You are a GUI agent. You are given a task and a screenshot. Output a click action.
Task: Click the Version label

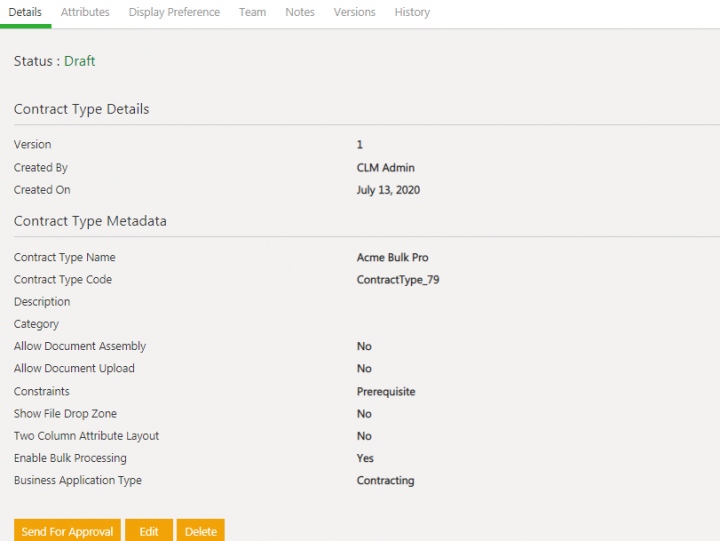click(32, 145)
